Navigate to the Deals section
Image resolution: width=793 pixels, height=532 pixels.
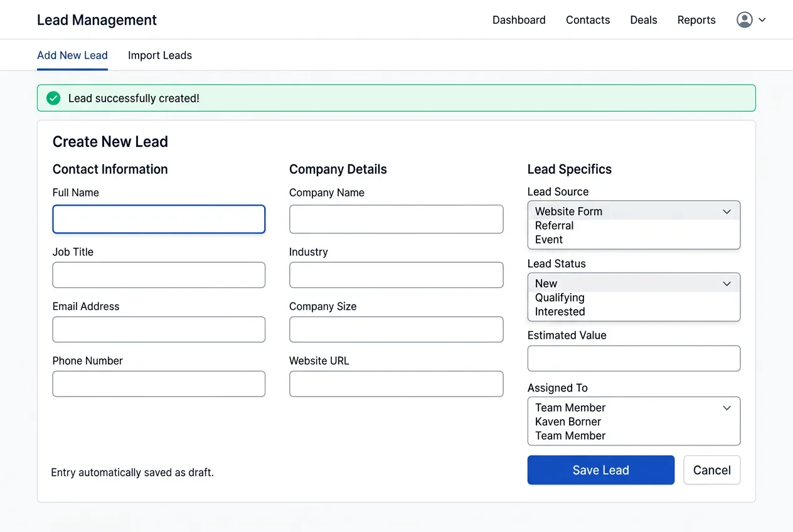tap(644, 19)
